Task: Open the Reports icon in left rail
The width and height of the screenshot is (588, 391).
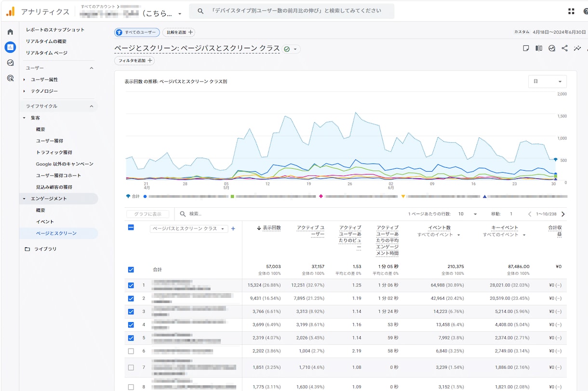Action: 10,47
